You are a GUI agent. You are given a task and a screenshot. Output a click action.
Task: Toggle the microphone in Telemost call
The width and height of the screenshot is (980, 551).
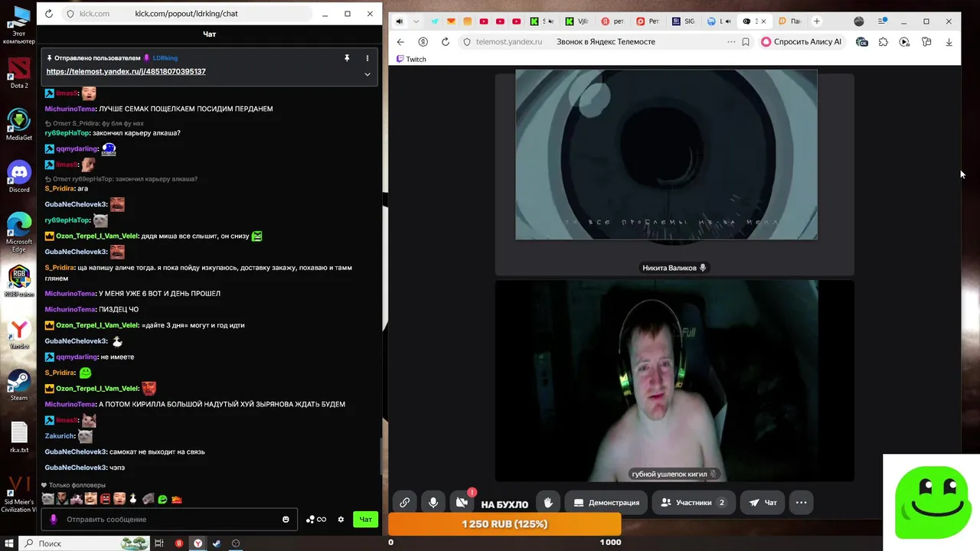[x=433, y=503]
